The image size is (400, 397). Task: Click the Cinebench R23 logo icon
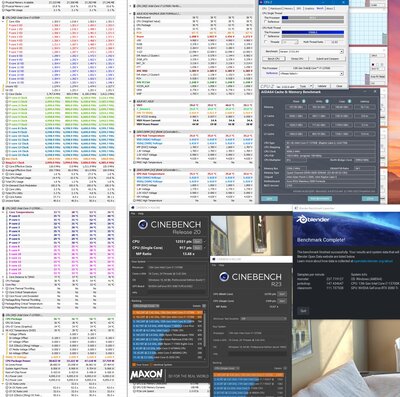[x=224, y=277]
